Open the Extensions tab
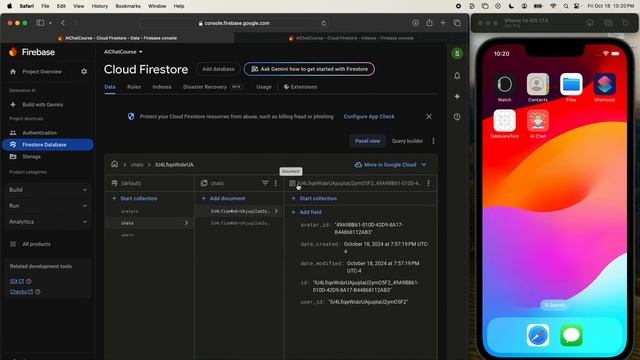The width and height of the screenshot is (640, 360). 300,87
